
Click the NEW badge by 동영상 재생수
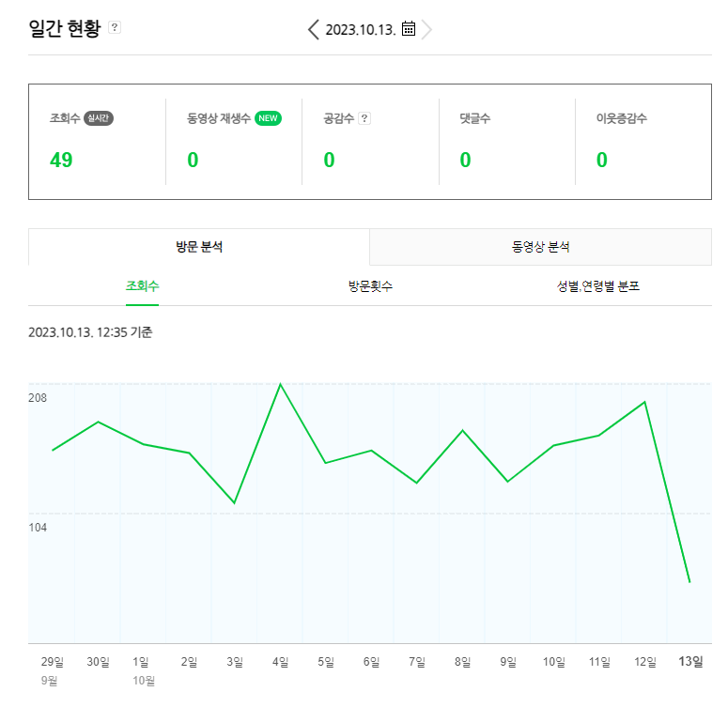[269, 118]
